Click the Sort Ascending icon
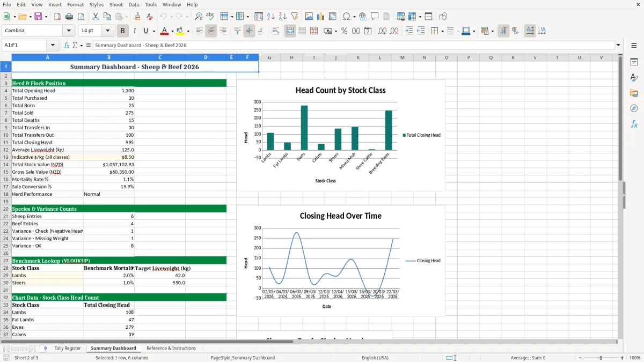This screenshot has width=644, height=362. (271, 17)
